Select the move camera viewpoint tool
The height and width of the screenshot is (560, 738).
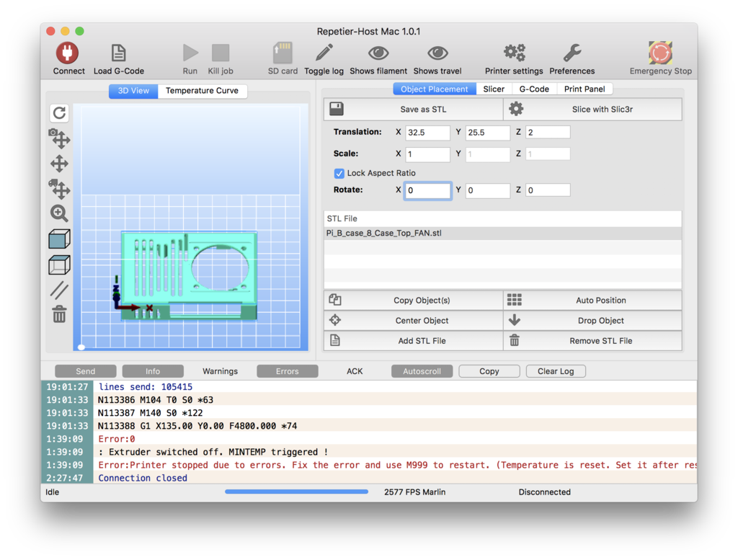[x=59, y=138]
